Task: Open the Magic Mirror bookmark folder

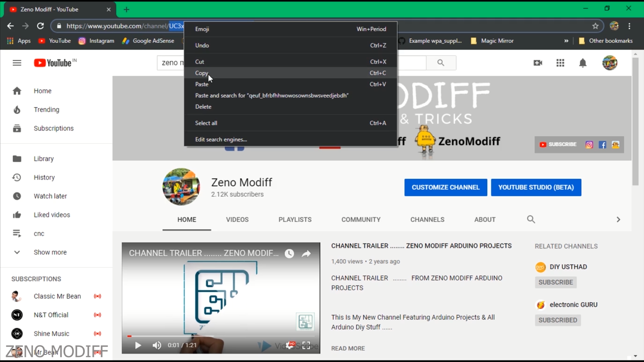Action: (492, 41)
